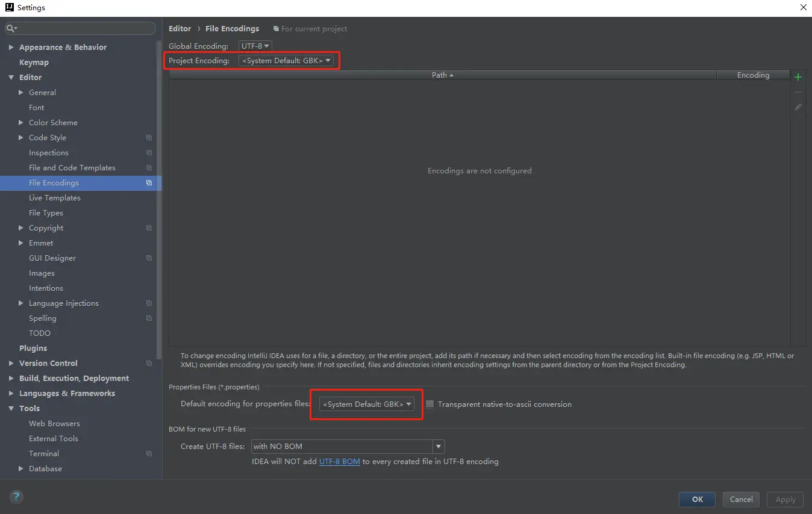812x514 pixels.
Task: Open the Project Encoding dropdown
Action: click(286, 60)
